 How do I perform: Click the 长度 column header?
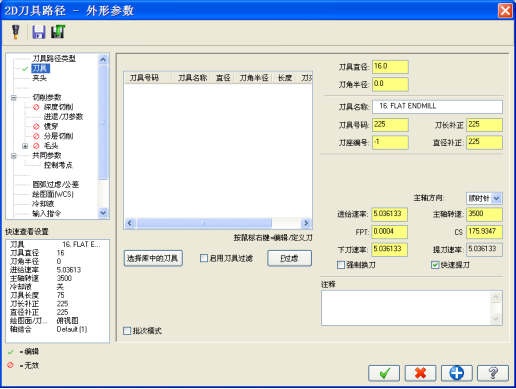[x=284, y=78]
